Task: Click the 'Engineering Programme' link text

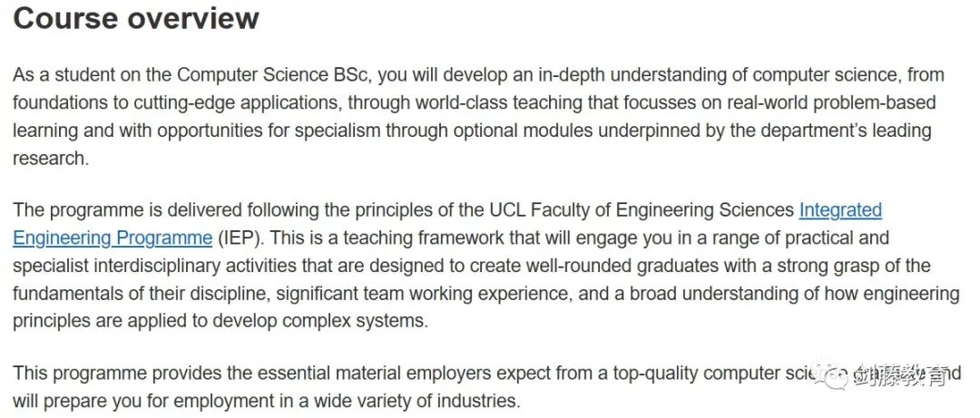Action: (x=113, y=238)
